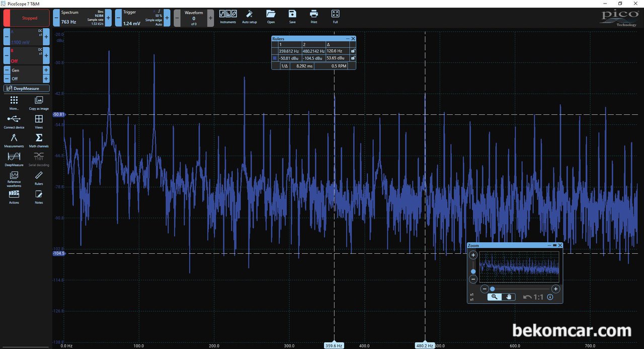
Task: Toggle lock on frequency ruler row
Action: click(353, 51)
